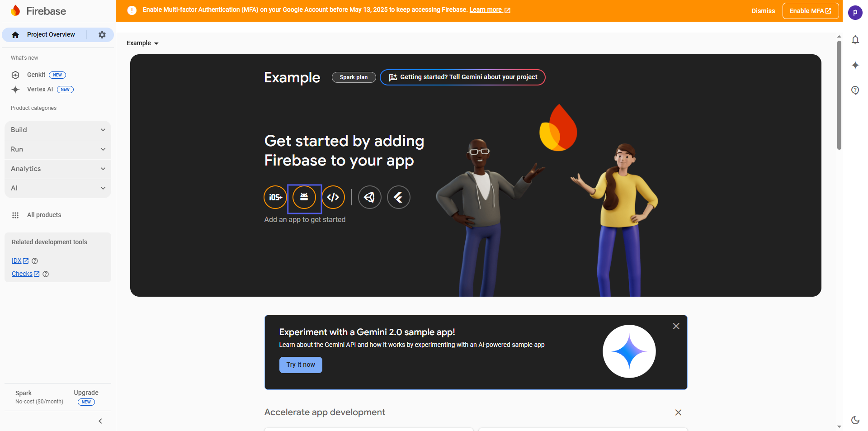The image size is (868, 431).
Task: Open project settings gear icon
Action: [102, 35]
